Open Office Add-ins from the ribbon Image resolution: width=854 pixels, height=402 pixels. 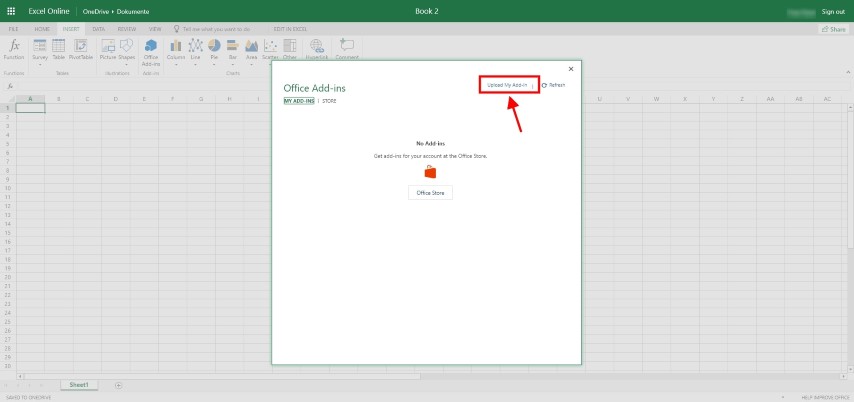(151, 52)
